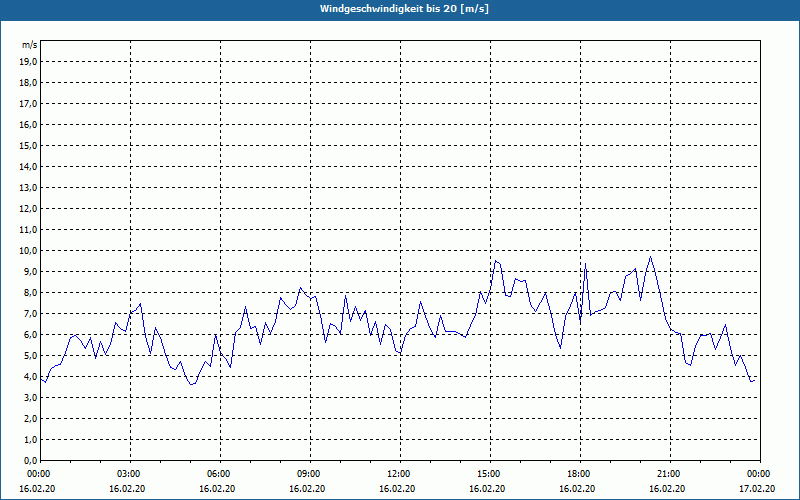Select the '21:00' time axis label
Screen dimensions: 800x500
pyautogui.click(x=667, y=474)
